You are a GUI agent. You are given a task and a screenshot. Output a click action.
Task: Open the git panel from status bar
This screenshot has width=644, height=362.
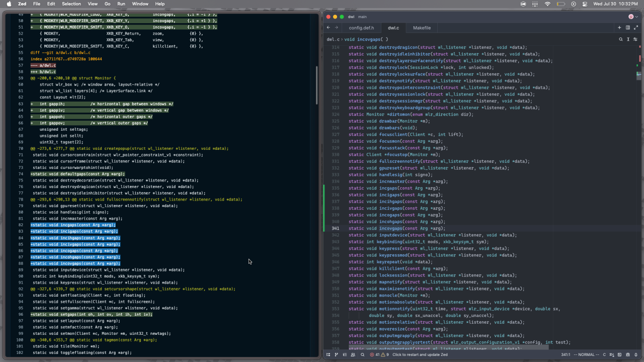coord(336,354)
